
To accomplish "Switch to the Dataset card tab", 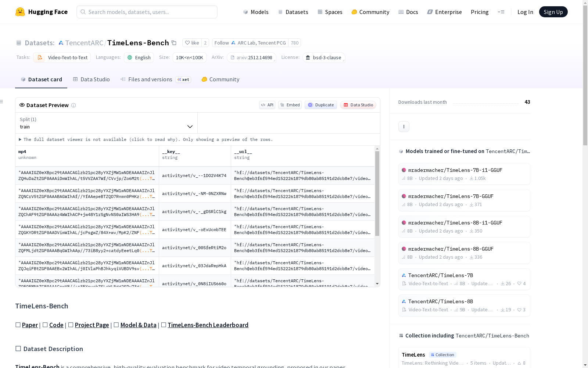I will coord(41,79).
